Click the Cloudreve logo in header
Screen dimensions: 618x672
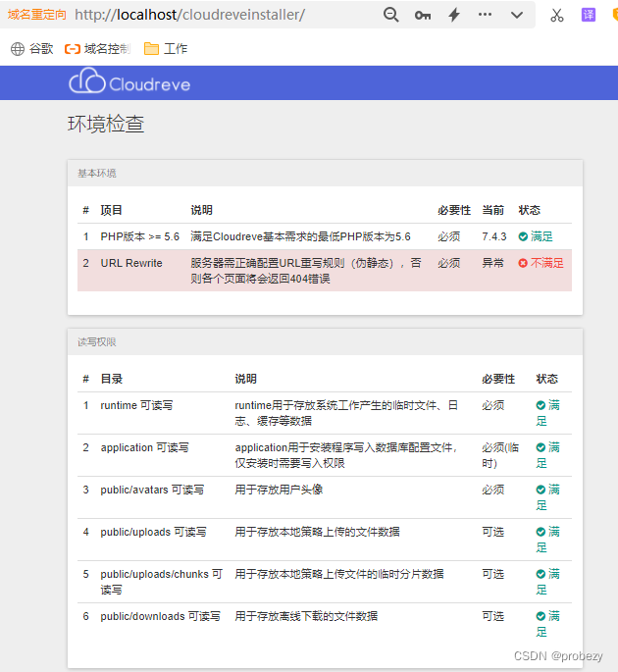(x=129, y=81)
